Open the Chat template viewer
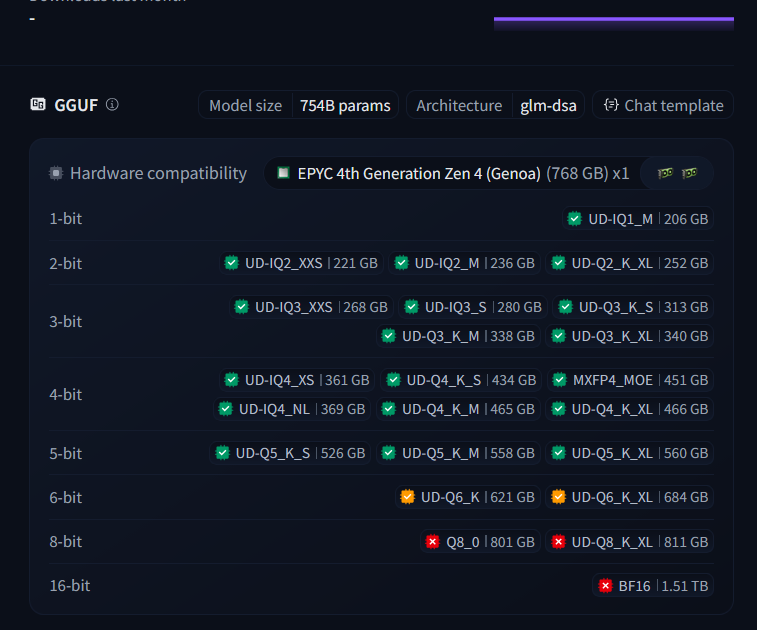Viewport: 757px width, 630px height. click(663, 105)
